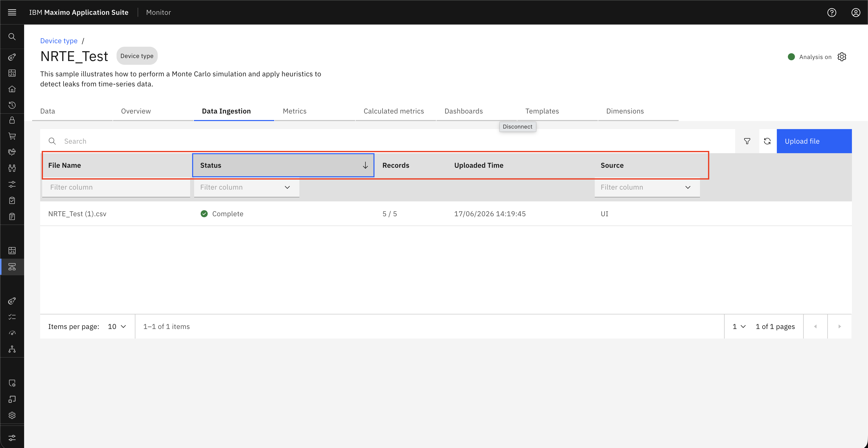Click the File Name filter column field
The width and height of the screenshot is (868, 448).
click(116, 187)
